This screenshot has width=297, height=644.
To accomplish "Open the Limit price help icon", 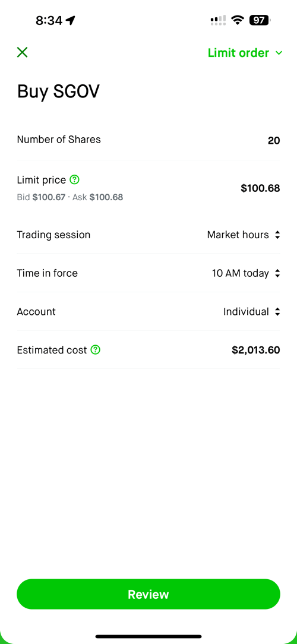I will [74, 179].
